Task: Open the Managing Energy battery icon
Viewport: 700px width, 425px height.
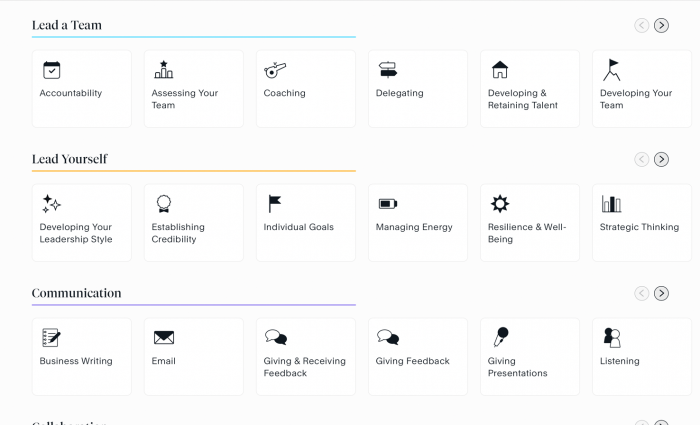Action: coord(388,204)
